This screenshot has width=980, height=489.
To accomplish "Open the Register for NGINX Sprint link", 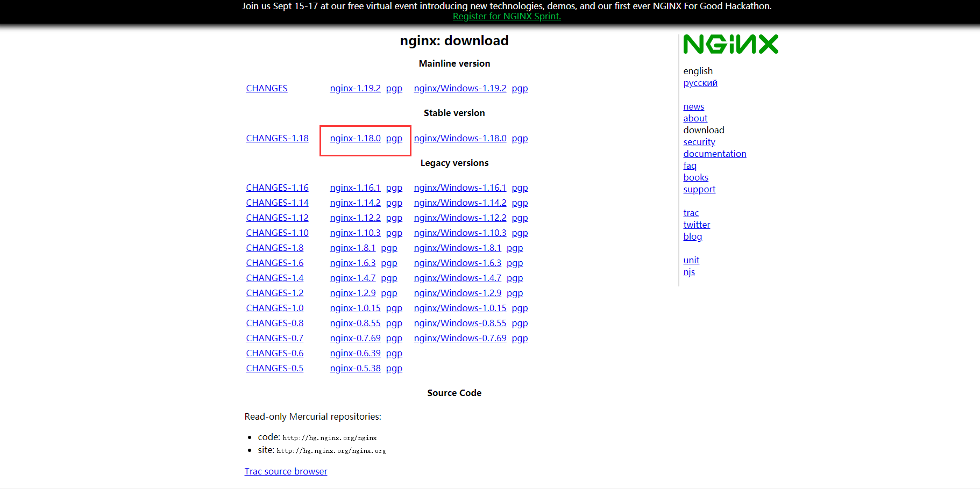I will click(507, 16).
